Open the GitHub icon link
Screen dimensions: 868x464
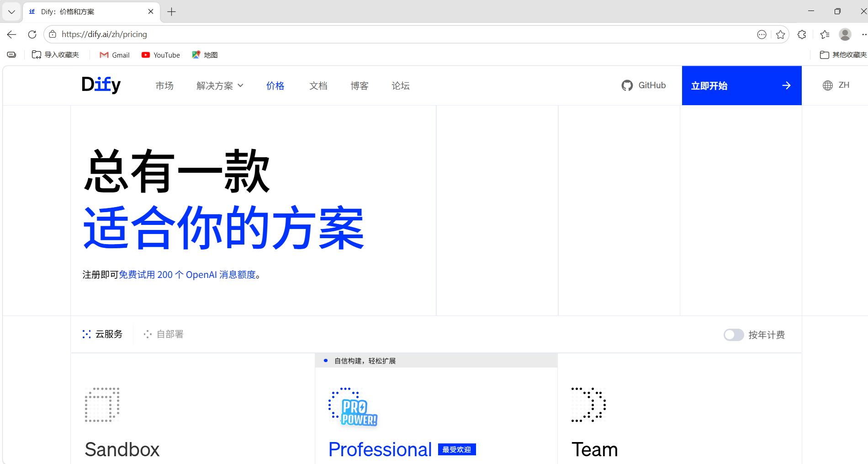pos(627,85)
